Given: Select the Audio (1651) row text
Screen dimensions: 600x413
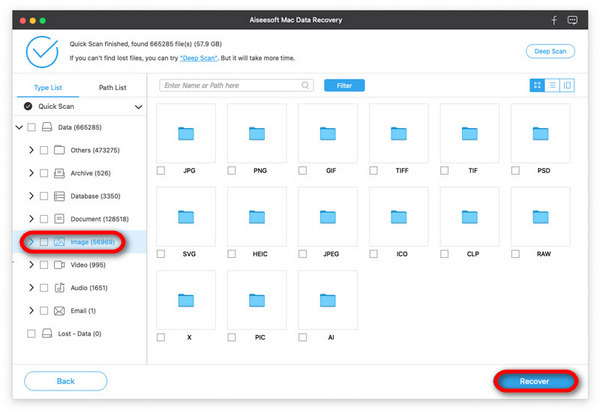Looking at the screenshot, I should pyautogui.click(x=89, y=288).
